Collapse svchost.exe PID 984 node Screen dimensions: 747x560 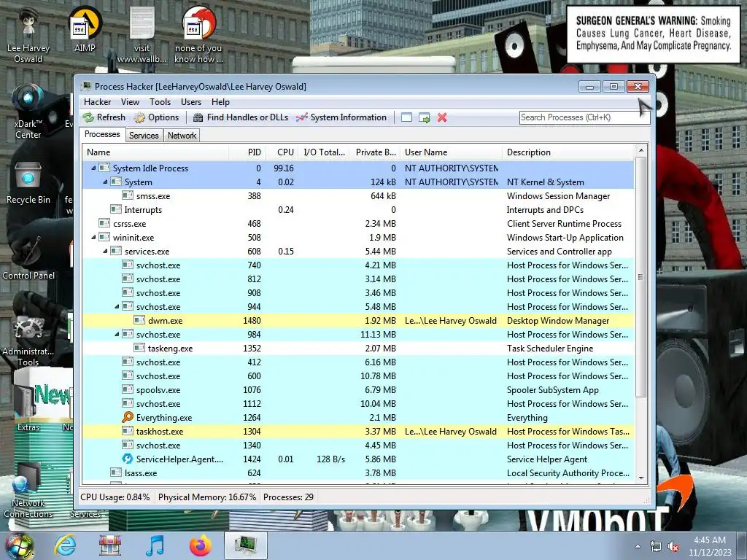coord(117,334)
